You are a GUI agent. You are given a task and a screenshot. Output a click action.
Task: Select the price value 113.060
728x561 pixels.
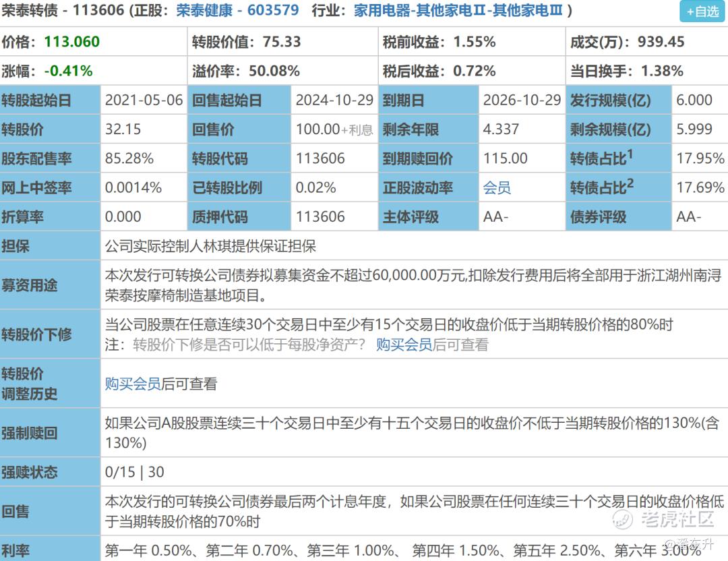tap(72, 42)
